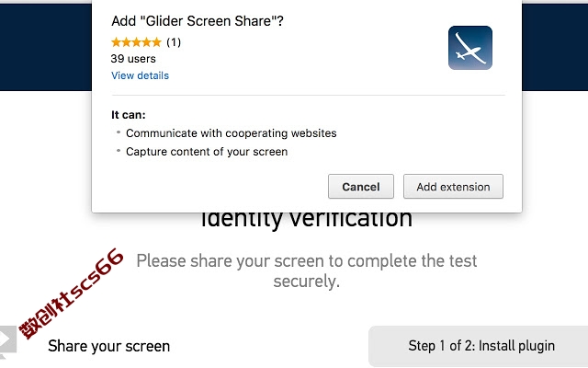Viewport: 588px width, 368px height.
Task: Click the fifth orange rating star
Action: pyautogui.click(x=156, y=42)
